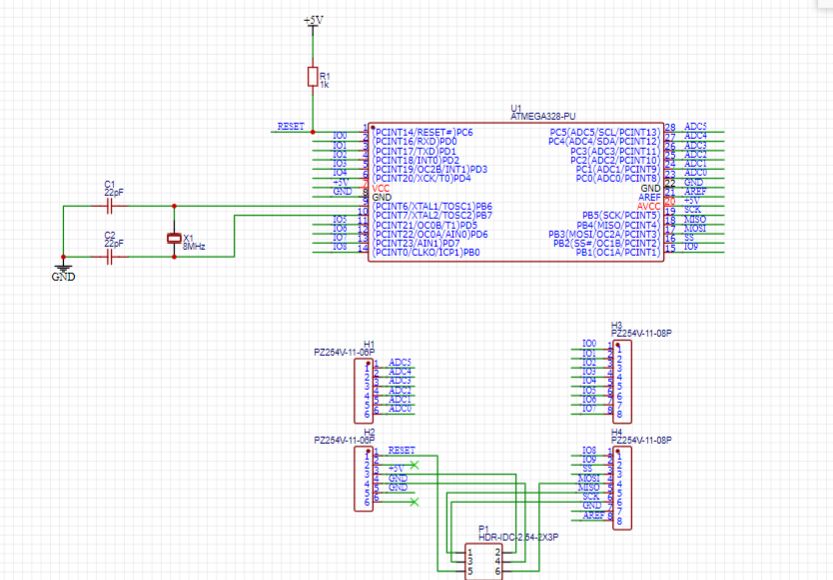
Task: Select the GND ground symbol below C2
Action: 63,271
